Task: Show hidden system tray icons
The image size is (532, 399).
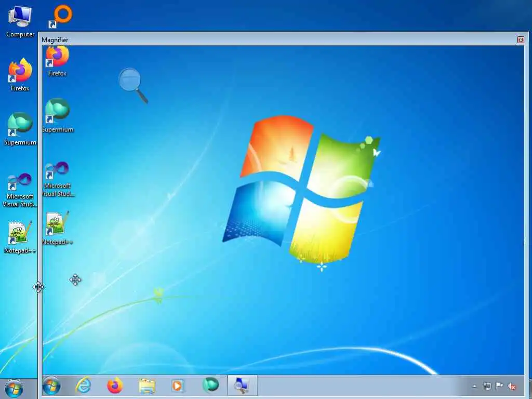Action: tap(474, 386)
